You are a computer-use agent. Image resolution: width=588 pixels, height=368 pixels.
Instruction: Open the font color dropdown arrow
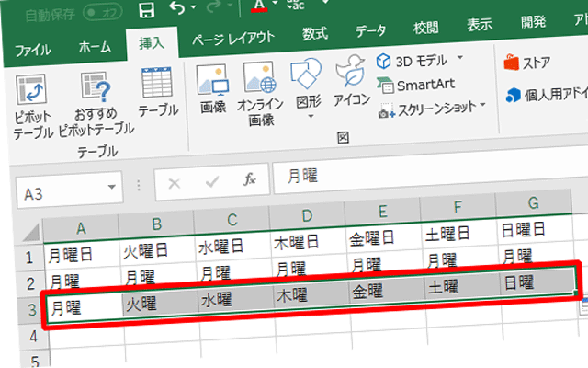(x=276, y=3)
